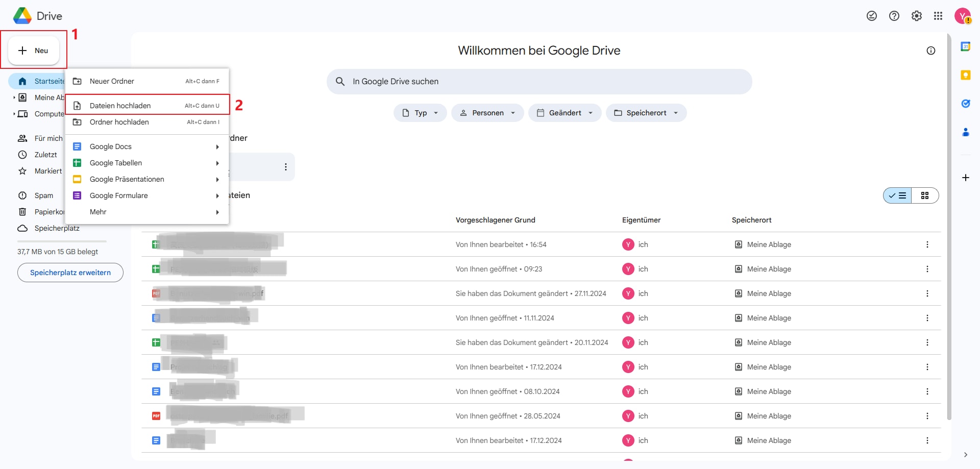Click the storage usage progress bar
The width and height of the screenshot is (980, 469).
click(x=62, y=241)
